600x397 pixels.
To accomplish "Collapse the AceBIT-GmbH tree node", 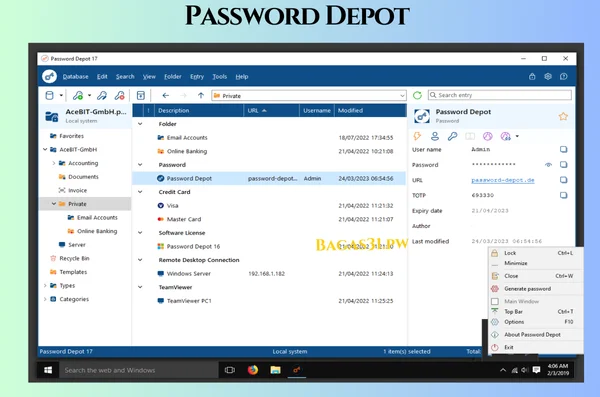I will coord(45,149).
